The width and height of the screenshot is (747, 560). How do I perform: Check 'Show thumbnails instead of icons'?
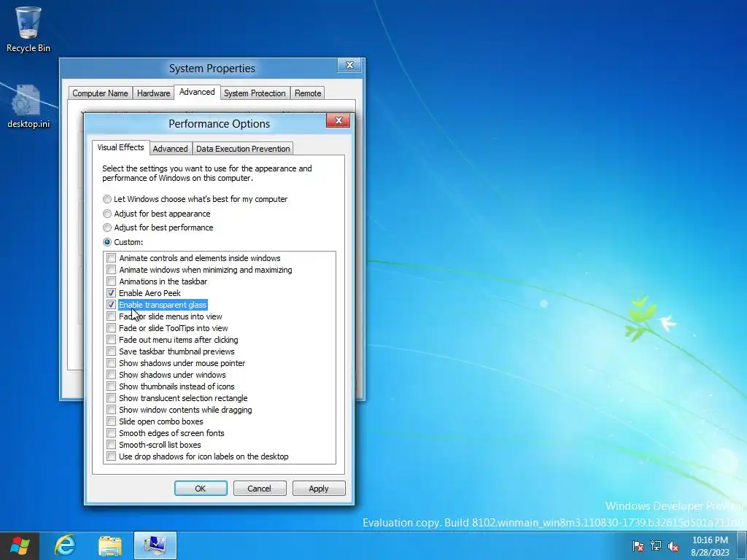(x=111, y=386)
